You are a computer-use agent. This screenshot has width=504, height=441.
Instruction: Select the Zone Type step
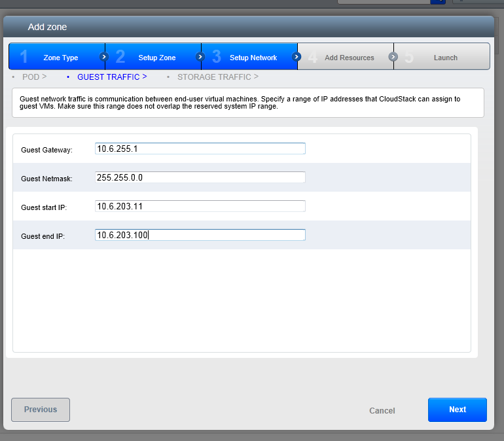[x=57, y=56]
